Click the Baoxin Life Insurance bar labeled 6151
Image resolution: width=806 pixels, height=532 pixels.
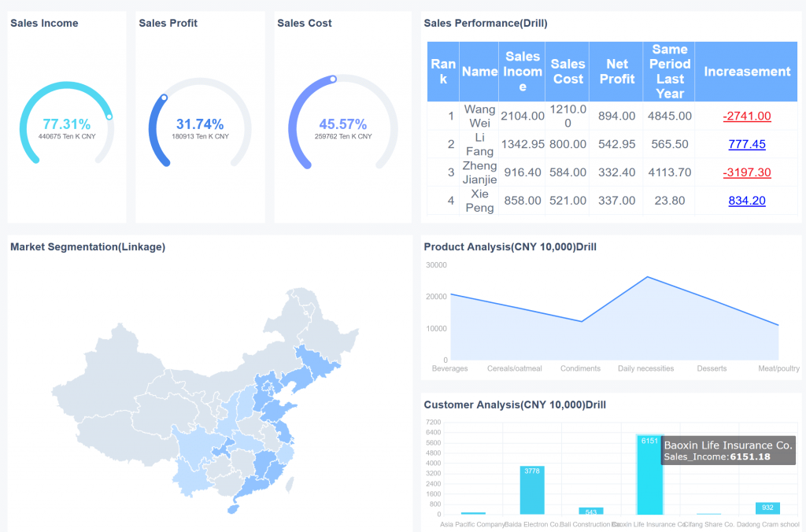[x=649, y=475]
